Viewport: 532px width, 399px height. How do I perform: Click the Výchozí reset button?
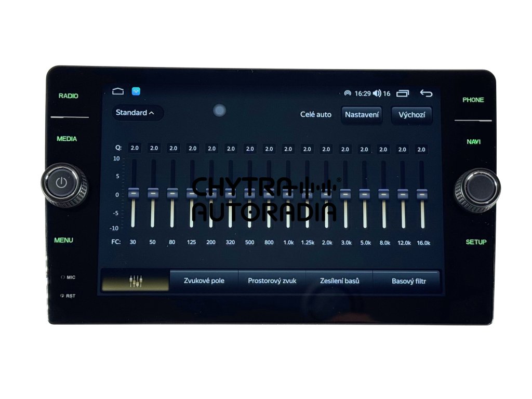click(411, 115)
